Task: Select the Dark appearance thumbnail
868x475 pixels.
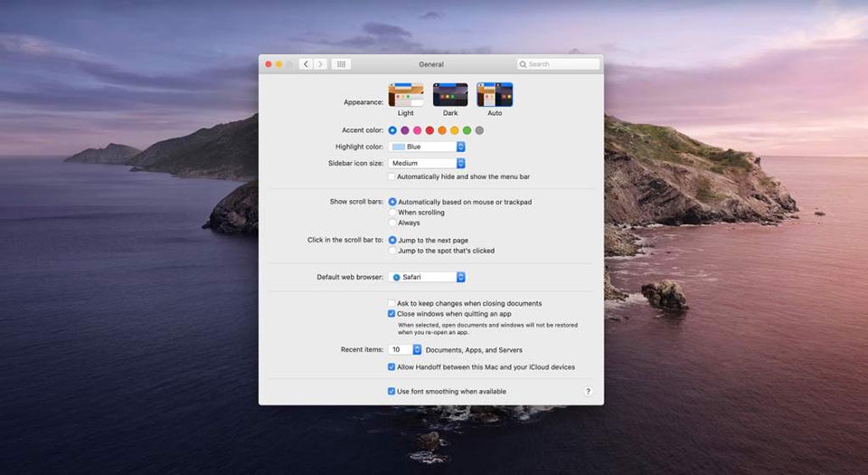Action: (450, 95)
